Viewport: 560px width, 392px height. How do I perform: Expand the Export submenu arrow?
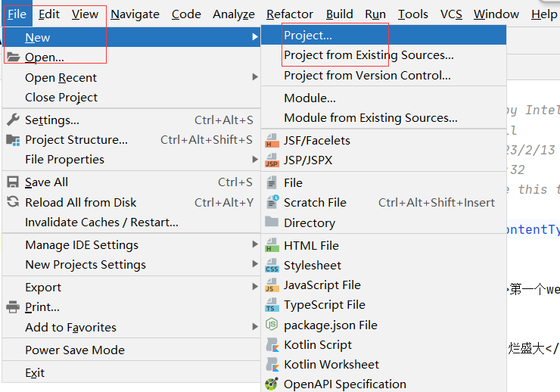pos(255,287)
